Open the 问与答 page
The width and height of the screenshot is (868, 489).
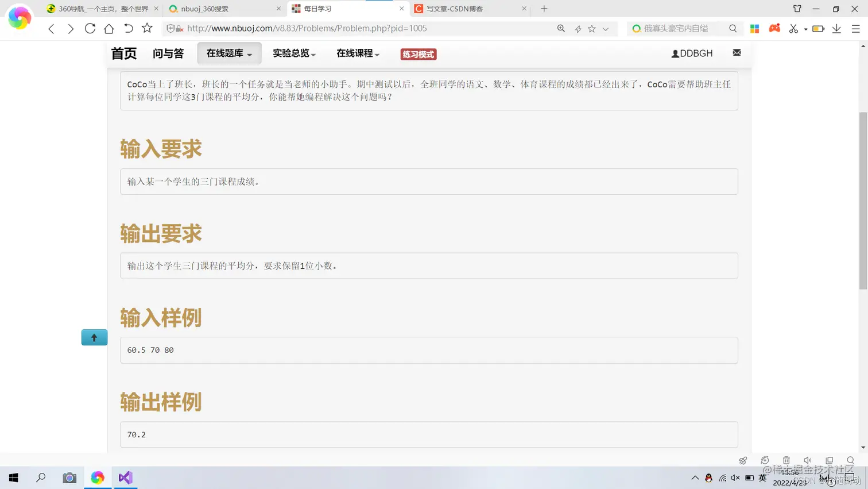(x=168, y=53)
